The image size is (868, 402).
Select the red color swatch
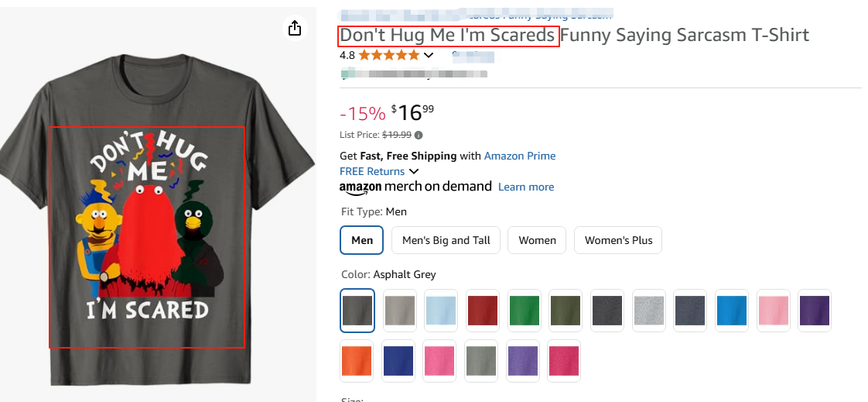pyautogui.click(x=483, y=311)
